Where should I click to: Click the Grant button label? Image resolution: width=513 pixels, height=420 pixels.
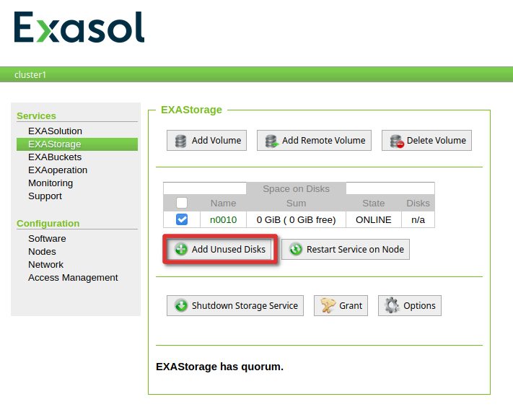coord(351,305)
